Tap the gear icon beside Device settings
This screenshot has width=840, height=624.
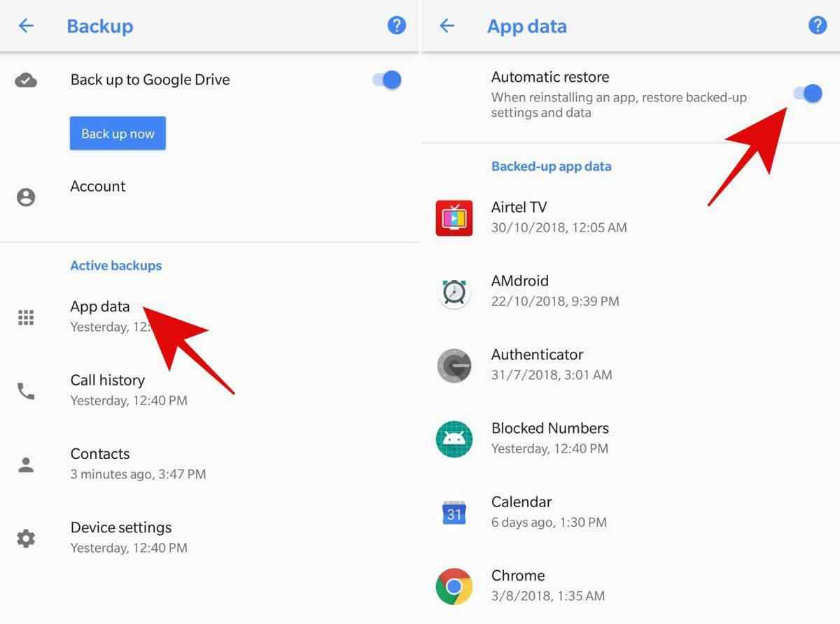[x=26, y=539]
